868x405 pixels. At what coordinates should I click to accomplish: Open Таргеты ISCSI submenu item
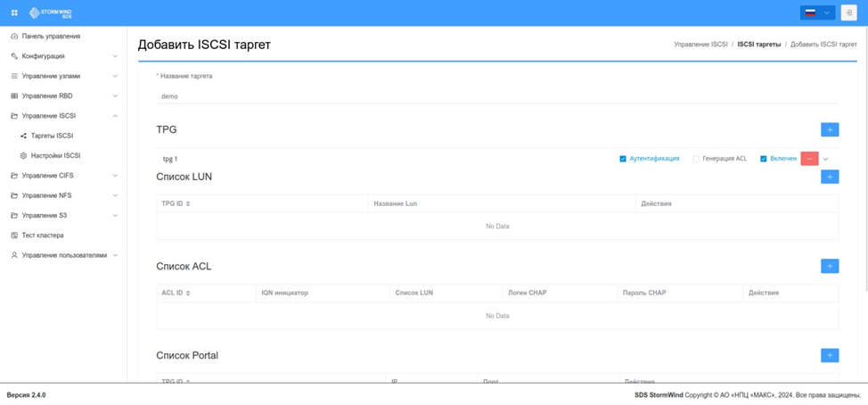point(52,136)
